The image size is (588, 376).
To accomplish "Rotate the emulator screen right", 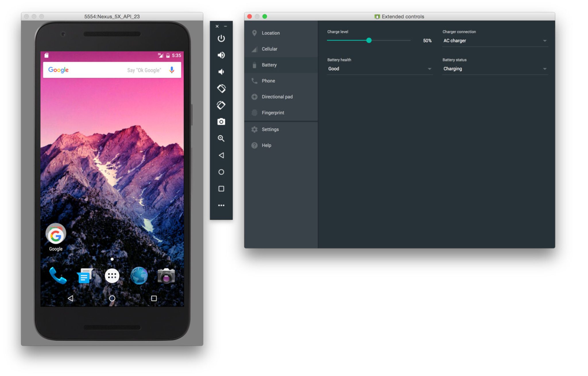I will pyautogui.click(x=221, y=105).
